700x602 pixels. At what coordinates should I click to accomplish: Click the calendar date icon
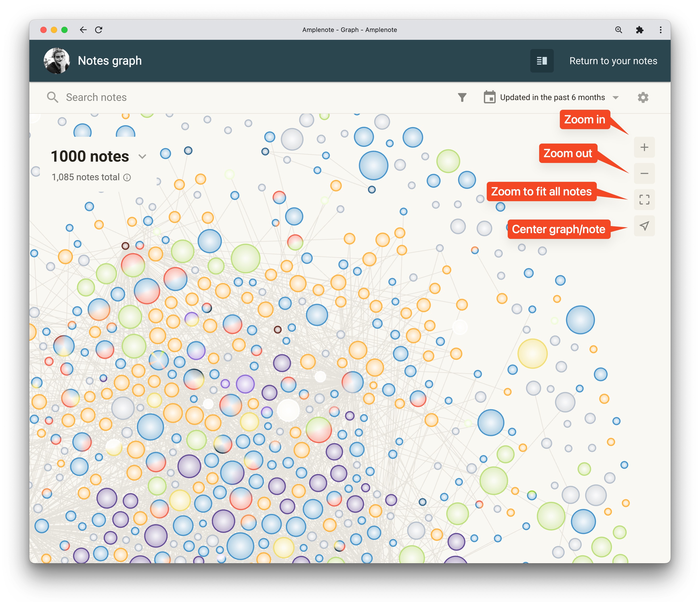tap(489, 97)
